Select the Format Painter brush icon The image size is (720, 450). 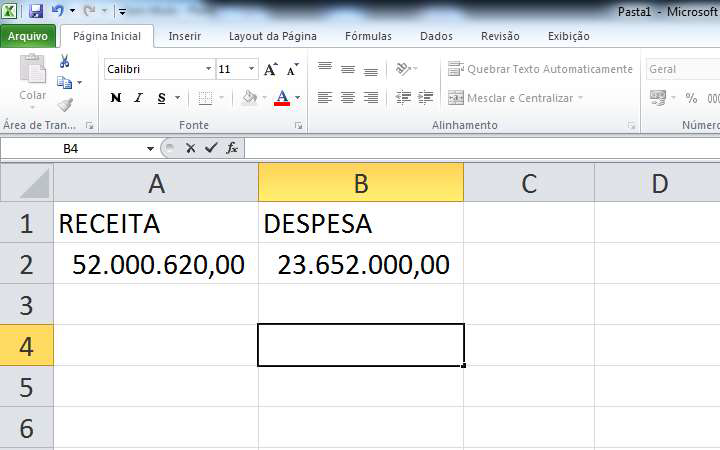65,105
